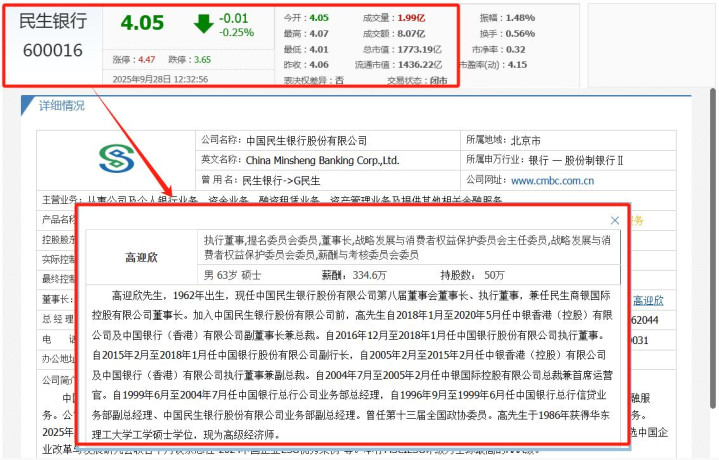This screenshot has height=460, width=719.
Task: Click the name 高迎欣 in the popup
Action: 141,257
